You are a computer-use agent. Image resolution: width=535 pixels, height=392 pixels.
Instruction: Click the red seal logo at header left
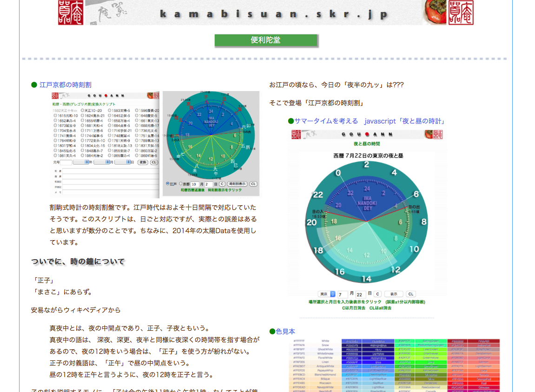pyautogui.click(x=70, y=13)
